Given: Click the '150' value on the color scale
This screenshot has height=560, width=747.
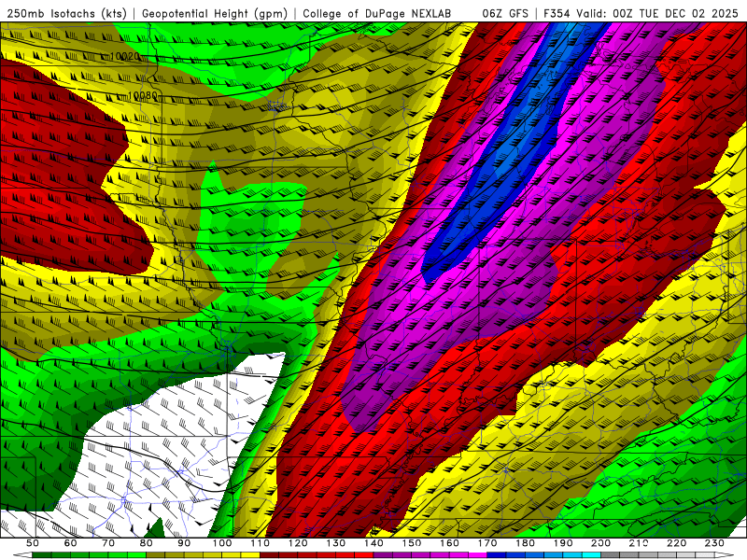Looking at the screenshot, I should (x=412, y=543).
